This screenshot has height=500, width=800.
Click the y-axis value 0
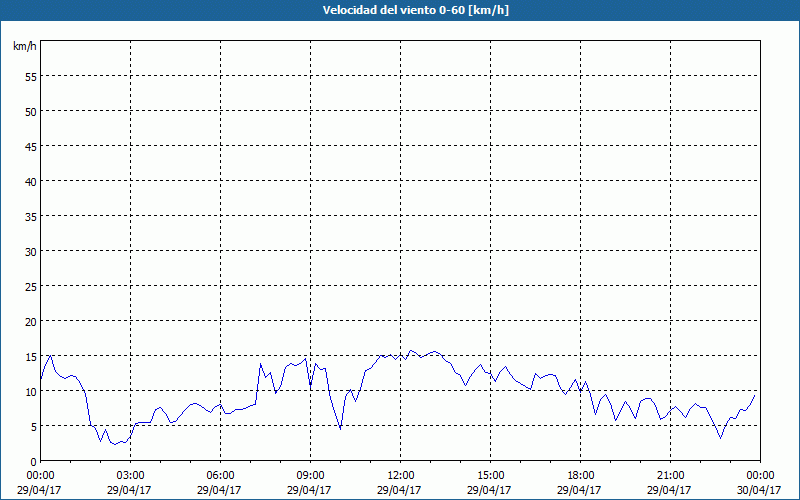pos(34,462)
